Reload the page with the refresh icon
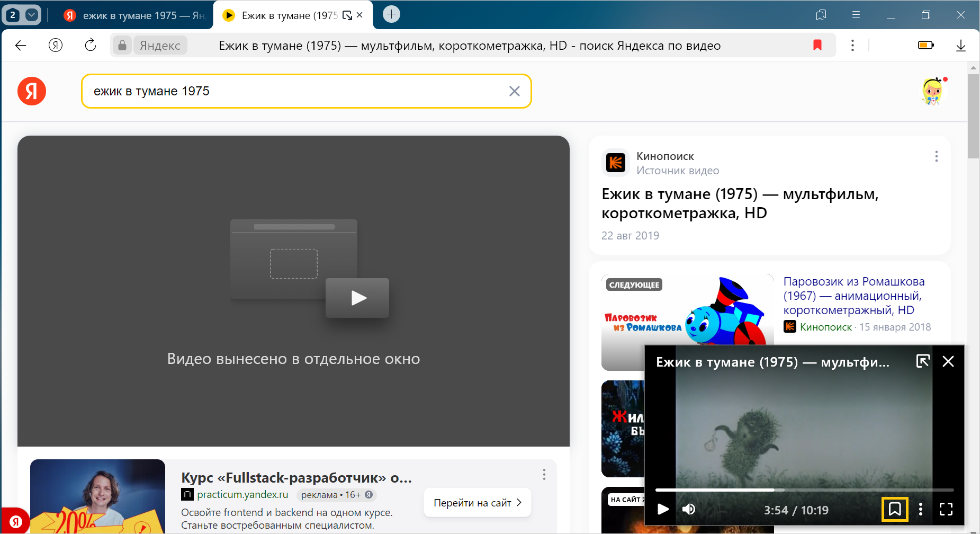This screenshot has width=980, height=534. (x=91, y=46)
